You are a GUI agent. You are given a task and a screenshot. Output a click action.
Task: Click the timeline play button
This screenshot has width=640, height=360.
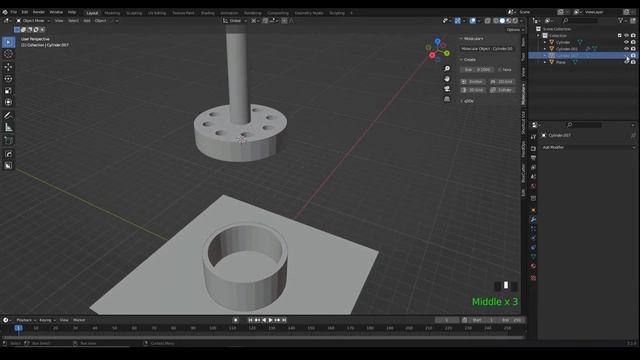click(x=271, y=320)
